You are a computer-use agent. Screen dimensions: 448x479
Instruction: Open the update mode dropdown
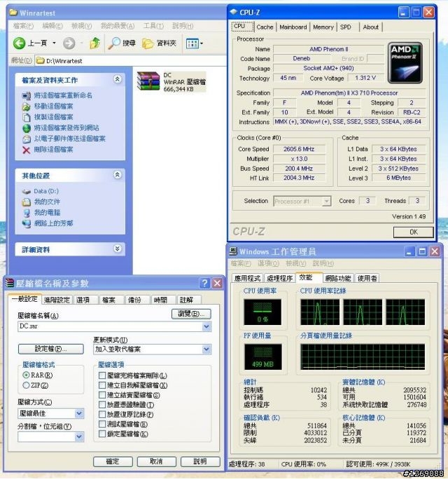click(206, 349)
